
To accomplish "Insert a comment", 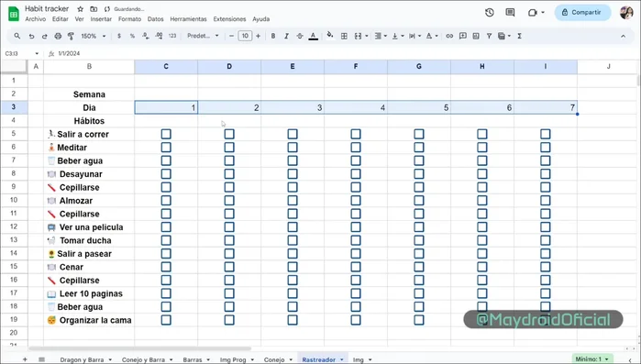I will click(x=463, y=36).
